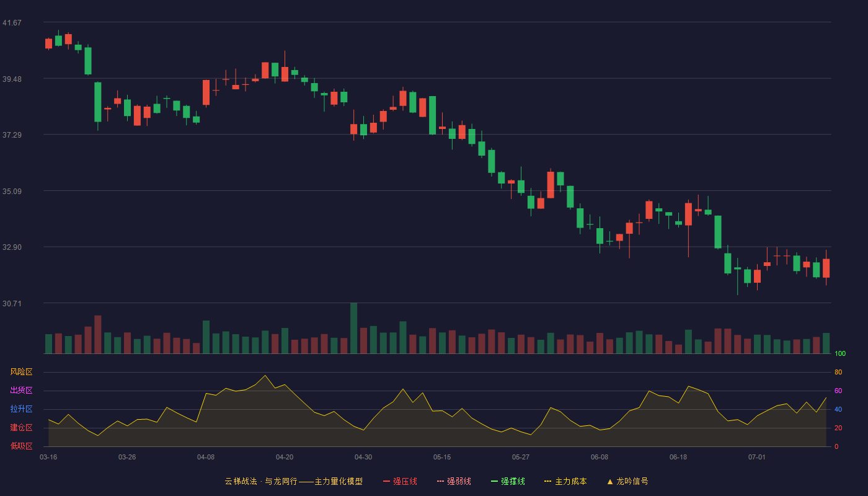The width and height of the screenshot is (868, 496).
Task: Select the 建仓区 zone label
Action: [x=21, y=428]
